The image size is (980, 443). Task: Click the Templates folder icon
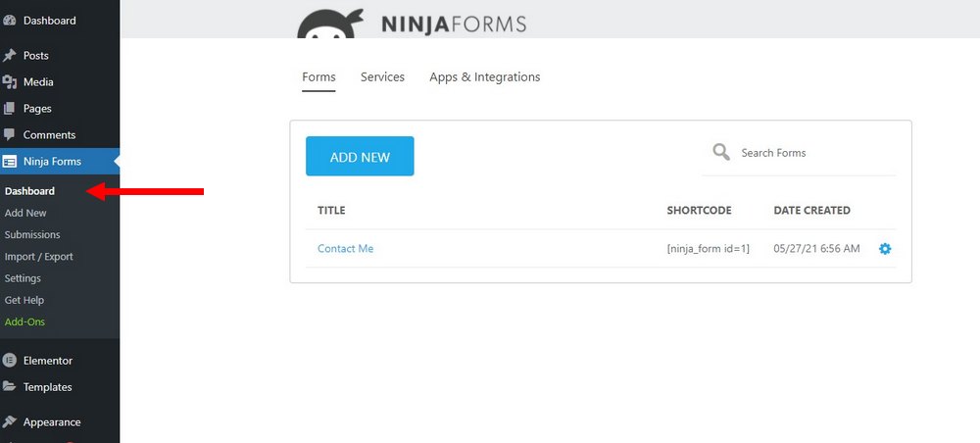(x=9, y=387)
